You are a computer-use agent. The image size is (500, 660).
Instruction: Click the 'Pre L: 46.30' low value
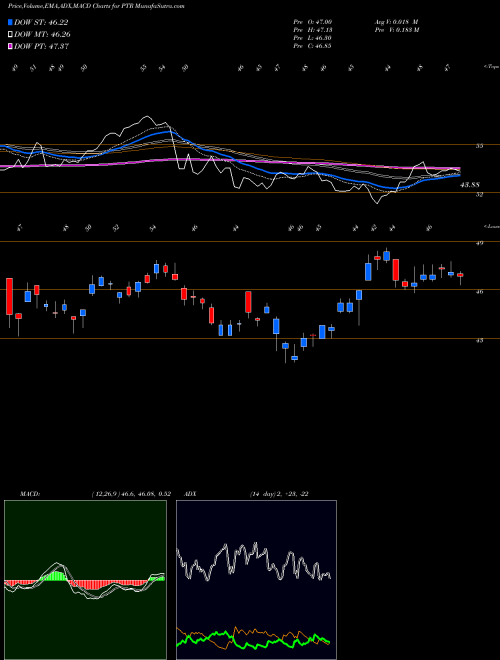[x=312, y=38]
